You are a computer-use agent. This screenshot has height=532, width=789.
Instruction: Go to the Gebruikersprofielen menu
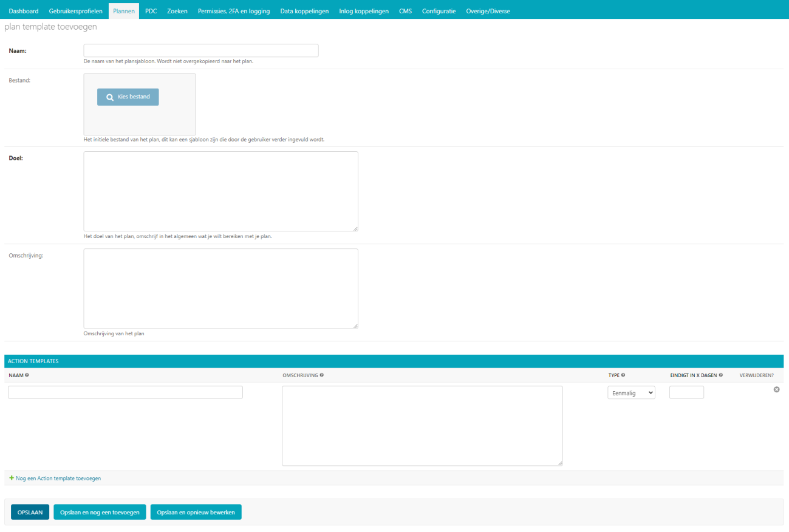[x=76, y=11]
